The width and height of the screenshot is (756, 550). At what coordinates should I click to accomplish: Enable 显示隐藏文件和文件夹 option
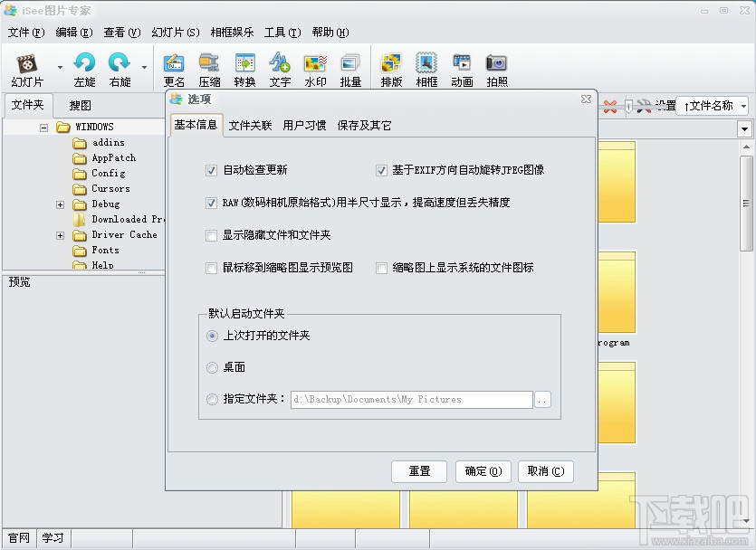[210, 235]
